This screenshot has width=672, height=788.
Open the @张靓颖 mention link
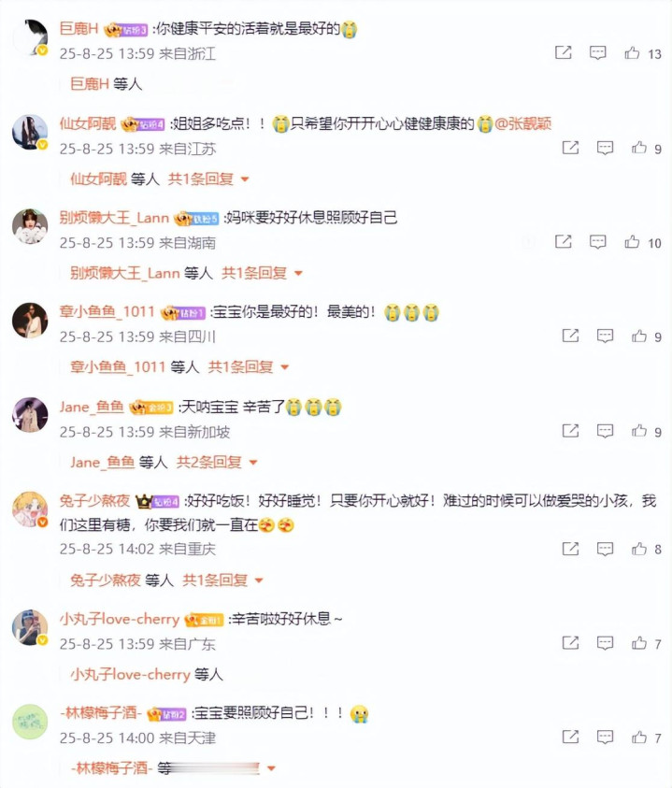pyautogui.click(x=523, y=123)
